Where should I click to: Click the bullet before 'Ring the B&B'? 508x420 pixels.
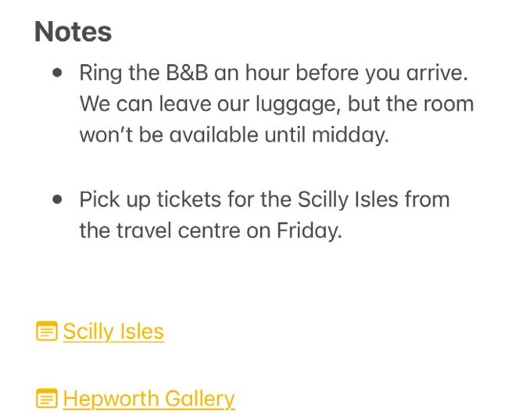click(x=57, y=73)
